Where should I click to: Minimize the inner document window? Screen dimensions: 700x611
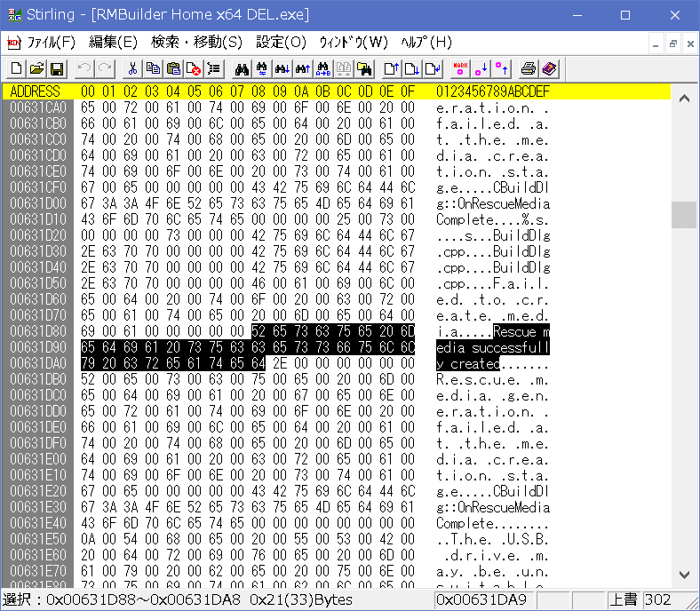(x=656, y=44)
